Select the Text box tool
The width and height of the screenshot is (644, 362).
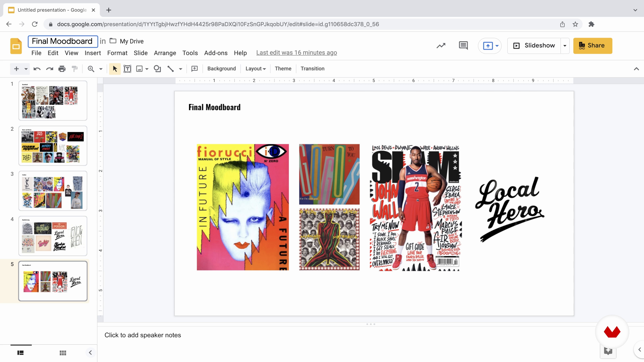(127, 69)
